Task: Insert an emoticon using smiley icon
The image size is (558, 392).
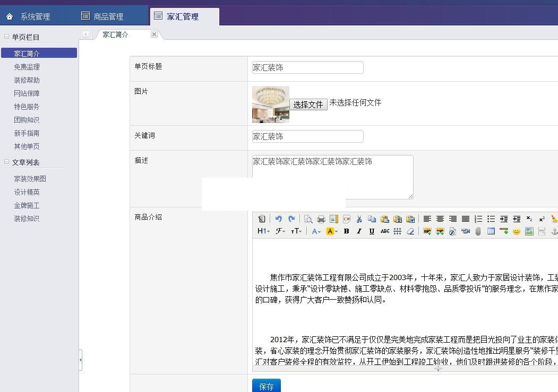Action: [516, 231]
